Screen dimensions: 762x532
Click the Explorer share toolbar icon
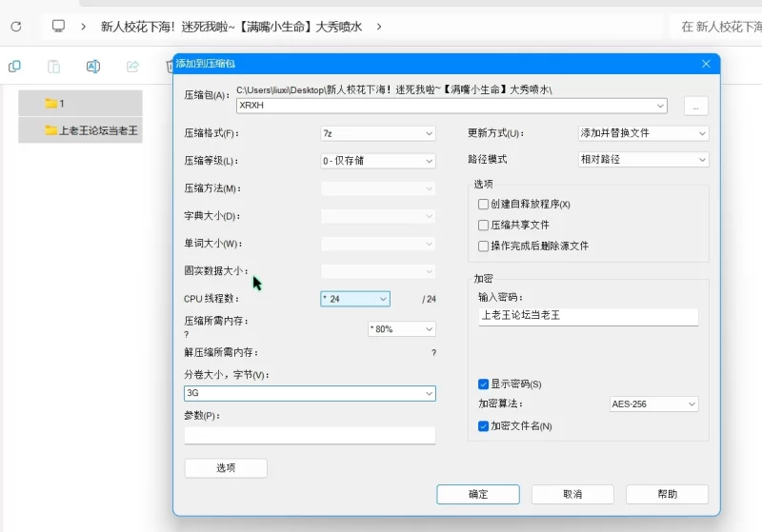(x=132, y=66)
